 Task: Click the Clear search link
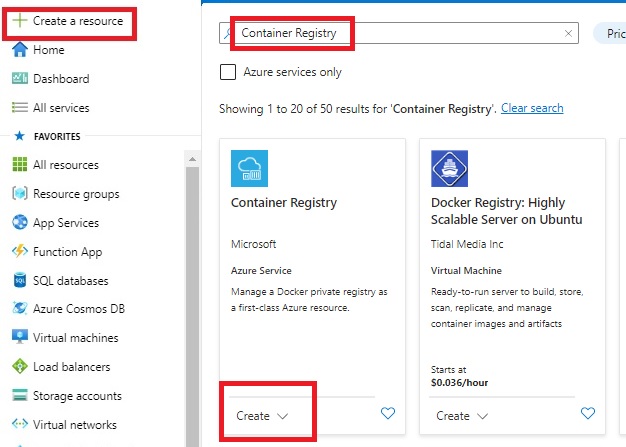pyautogui.click(x=532, y=108)
